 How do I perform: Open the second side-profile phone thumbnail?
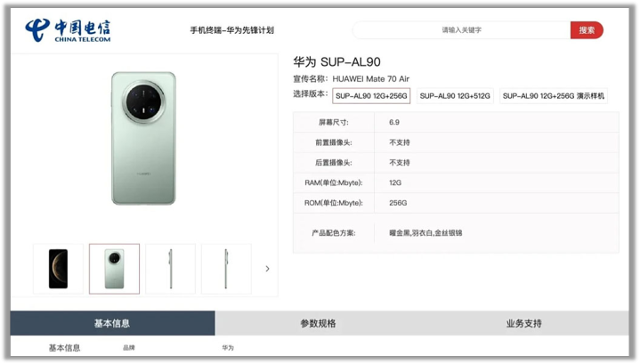(226, 269)
